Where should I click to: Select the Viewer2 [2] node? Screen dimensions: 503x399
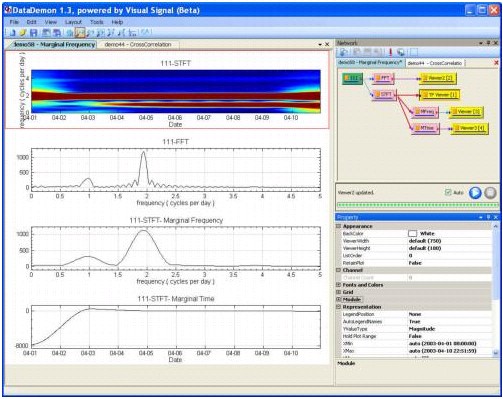(x=438, y=78)
